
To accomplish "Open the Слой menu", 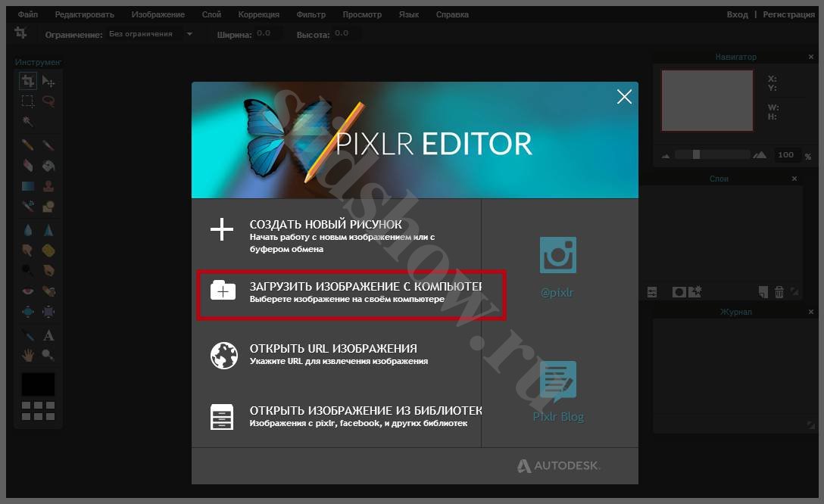I will [211, 14].
